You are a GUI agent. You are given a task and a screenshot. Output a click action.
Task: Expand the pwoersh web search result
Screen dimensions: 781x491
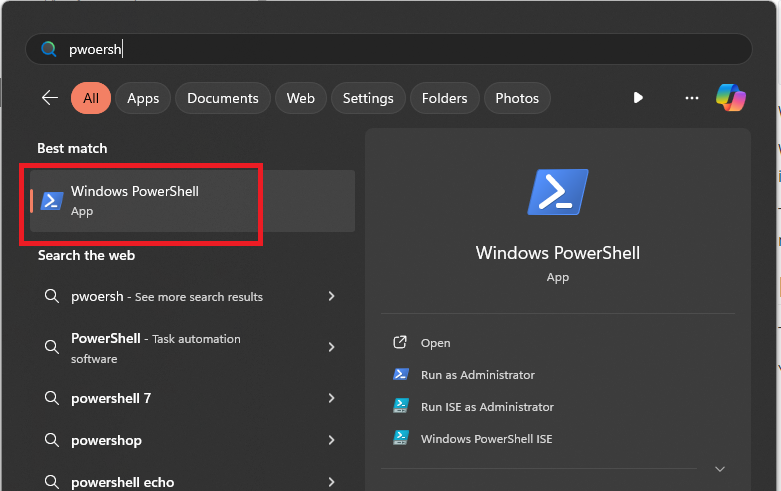[x=331, y=297]
